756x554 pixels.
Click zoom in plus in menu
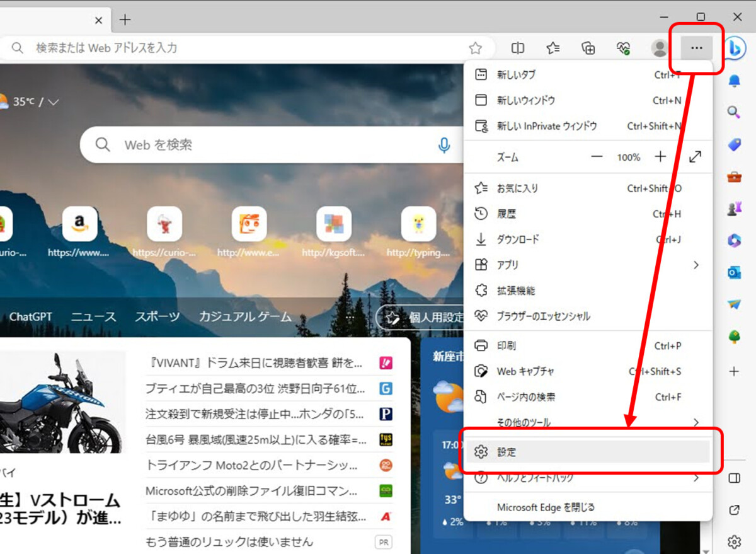(660, 157)
